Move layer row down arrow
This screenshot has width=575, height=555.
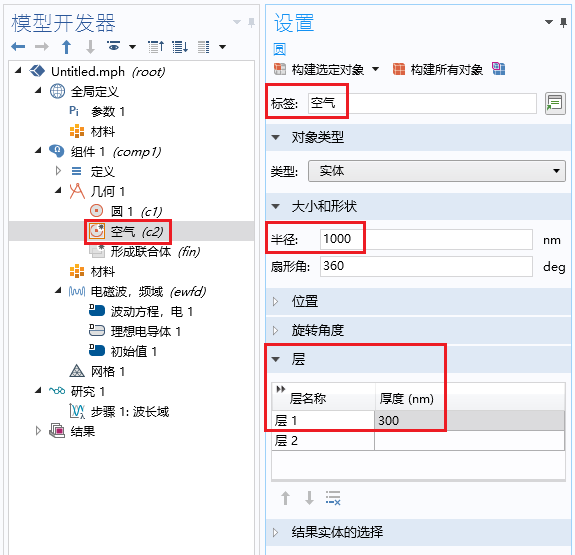point(309,498)
